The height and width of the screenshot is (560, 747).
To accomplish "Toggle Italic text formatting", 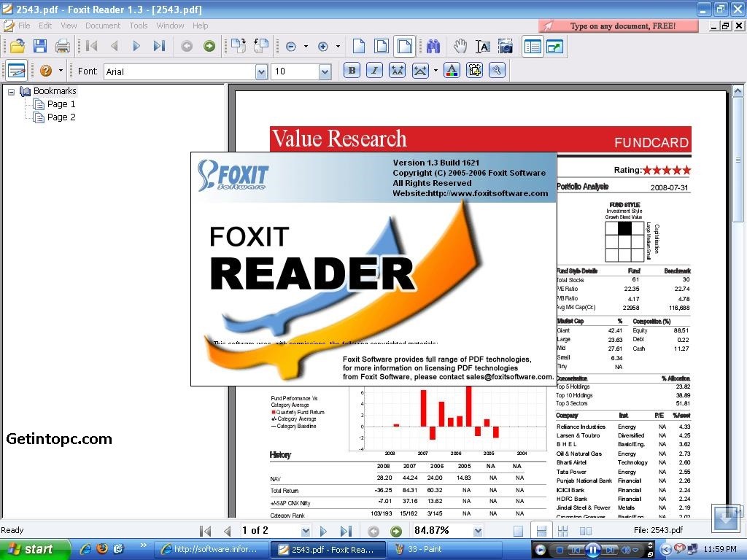I will 374,71.
